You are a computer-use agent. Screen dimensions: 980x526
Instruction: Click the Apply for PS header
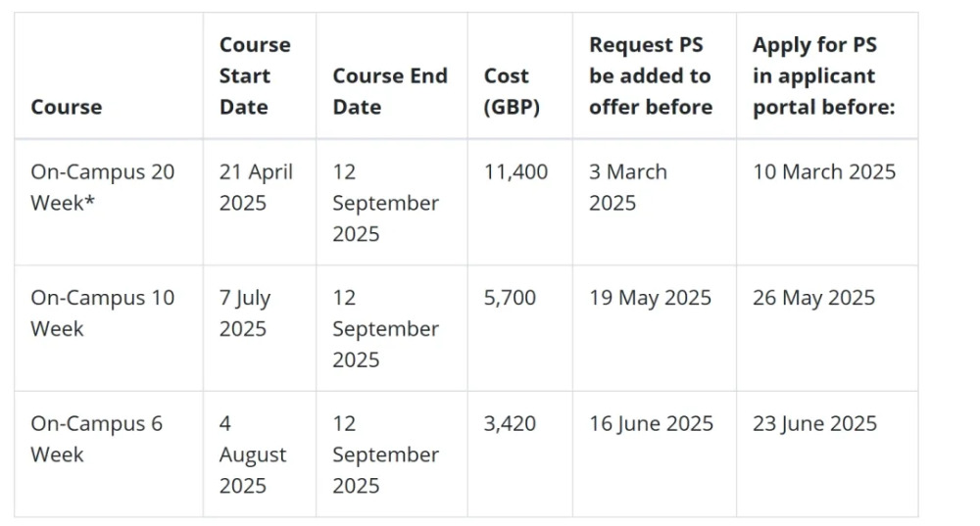(824, 75)
